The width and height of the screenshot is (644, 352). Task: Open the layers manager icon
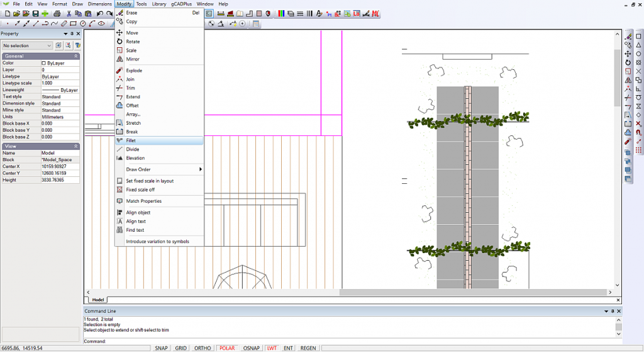point(291,14)
